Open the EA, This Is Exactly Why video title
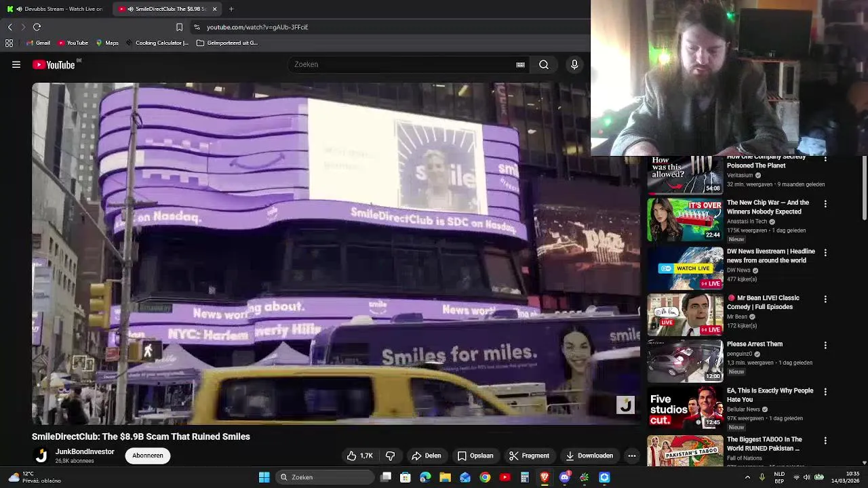The height and width of the screenshot is (488, 868). tap(770, 395)
